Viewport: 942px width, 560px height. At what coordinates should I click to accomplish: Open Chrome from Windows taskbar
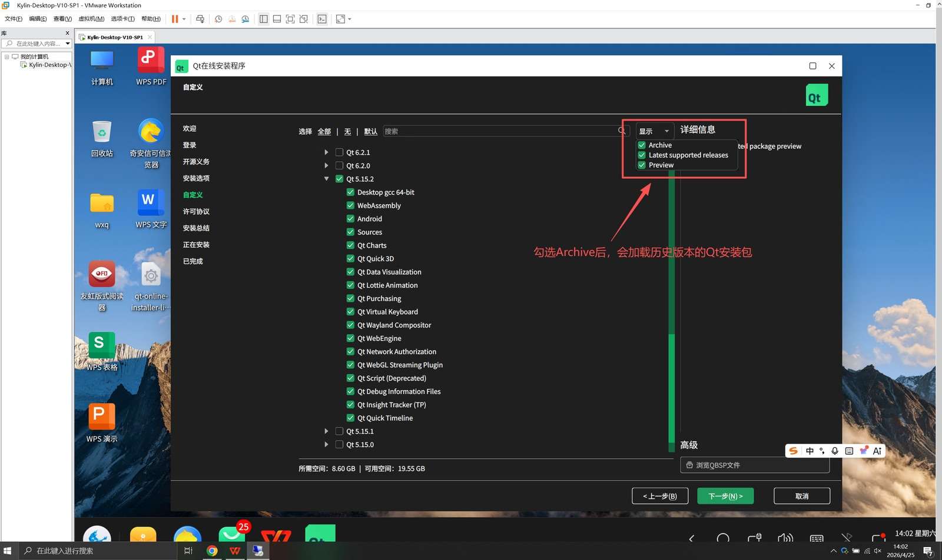(212, 551)
